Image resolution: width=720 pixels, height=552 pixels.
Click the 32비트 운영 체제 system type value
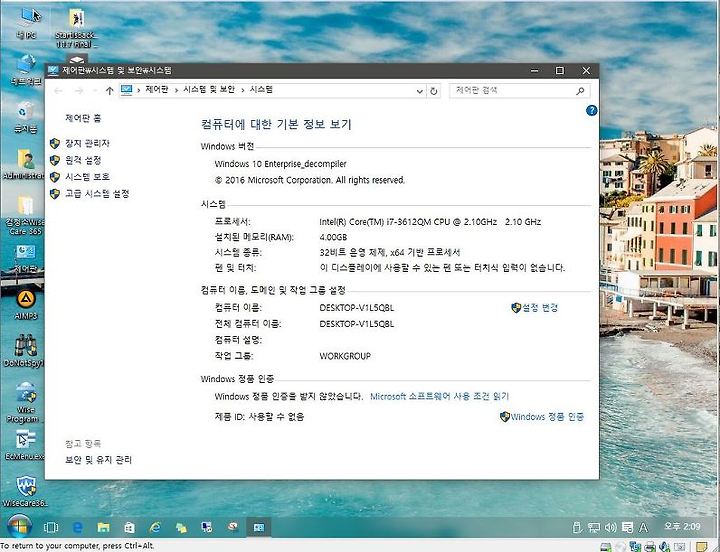tap(390, 253)
